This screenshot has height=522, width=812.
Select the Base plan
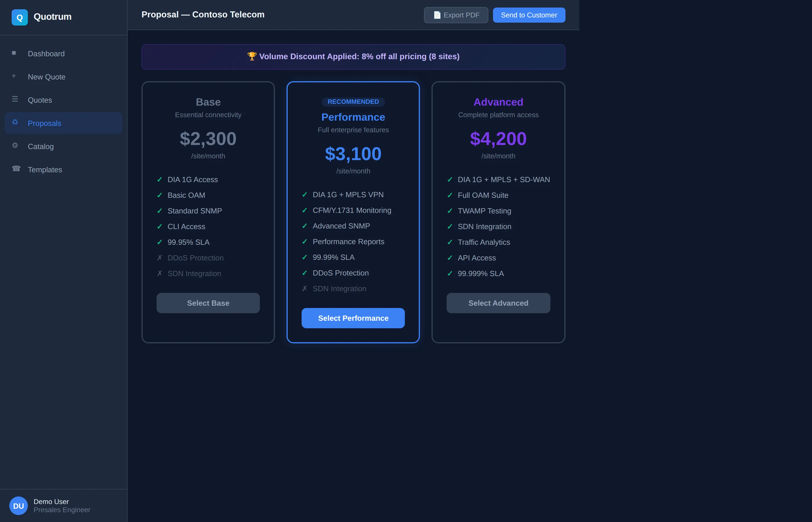208,303
